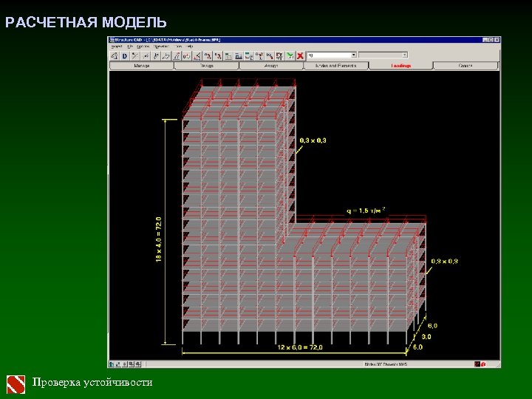Expand the active combo box next to the red X

pyautogui.click(x=353, y=55)
